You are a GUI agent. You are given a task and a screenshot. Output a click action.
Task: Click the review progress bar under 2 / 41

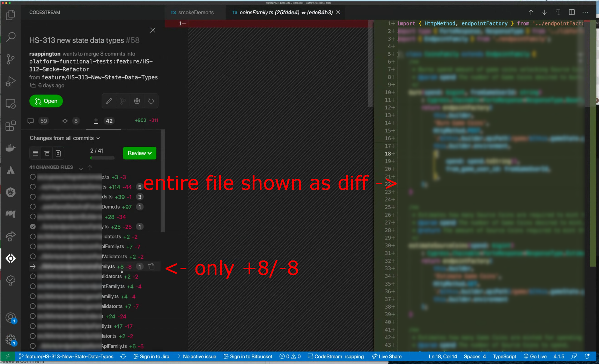(x=102, y=158)
